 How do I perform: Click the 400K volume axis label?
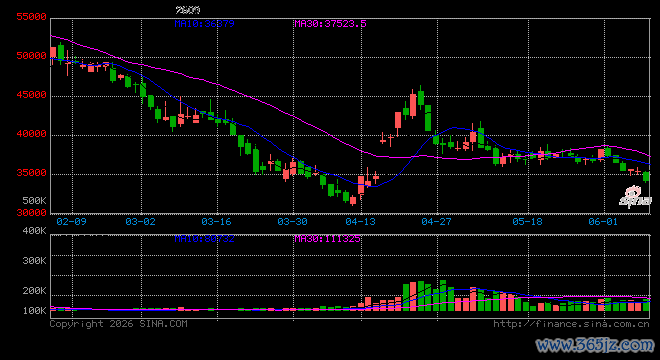click(x=34, y=231)
